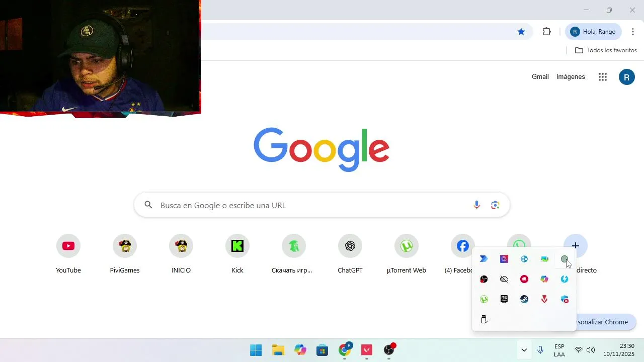
Task: Open the Windows Start menu
Action: pyautogui.click(x=256, y=350)
